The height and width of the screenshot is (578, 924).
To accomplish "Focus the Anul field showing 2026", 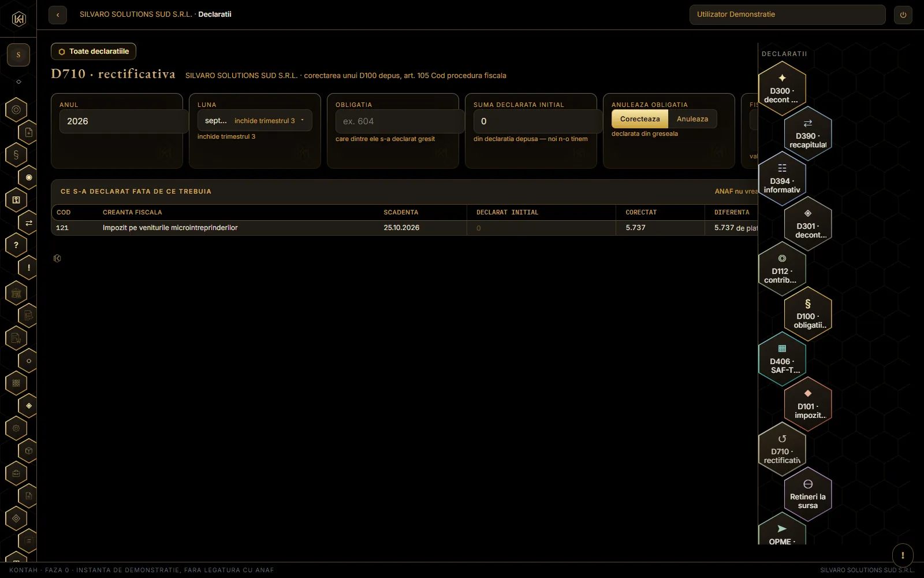I will [x=123, y=121].
